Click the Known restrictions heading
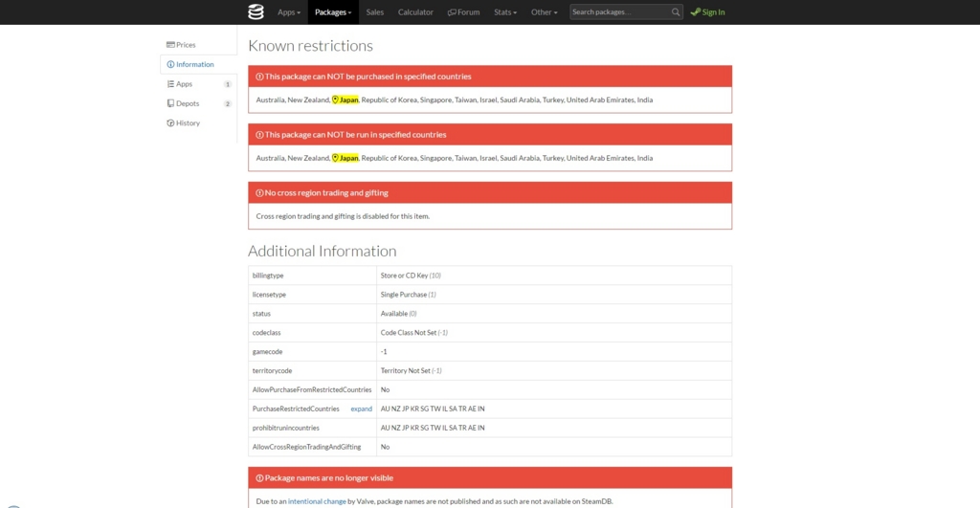 click(x=311, y=46)
